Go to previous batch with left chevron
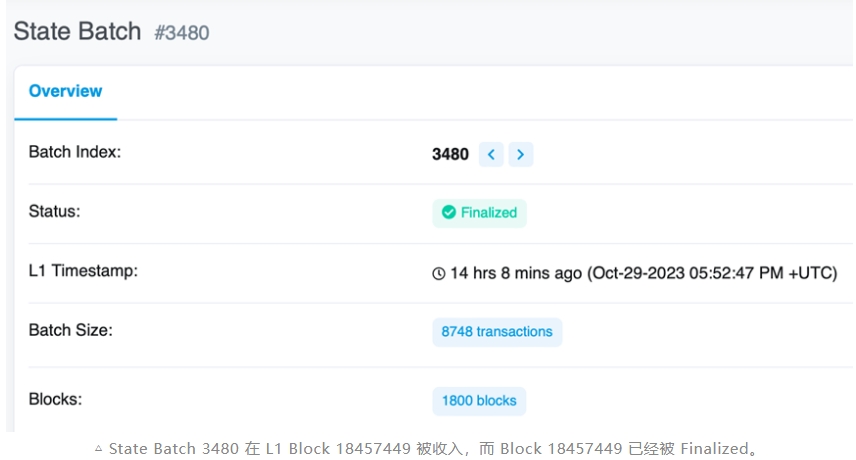Viewport: 856px width, 460px height. [x=491, y=154]
